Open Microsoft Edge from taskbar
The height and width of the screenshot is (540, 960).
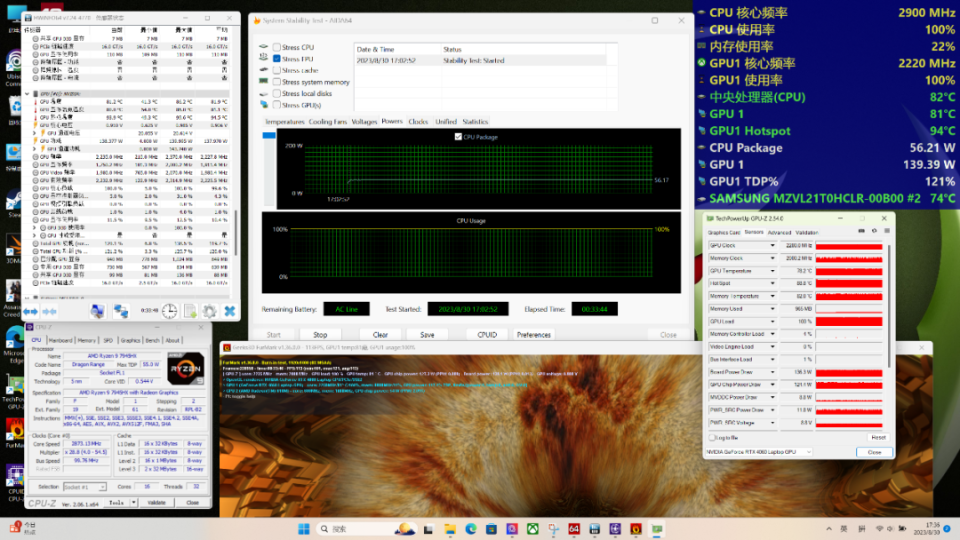tap(471, 528)
